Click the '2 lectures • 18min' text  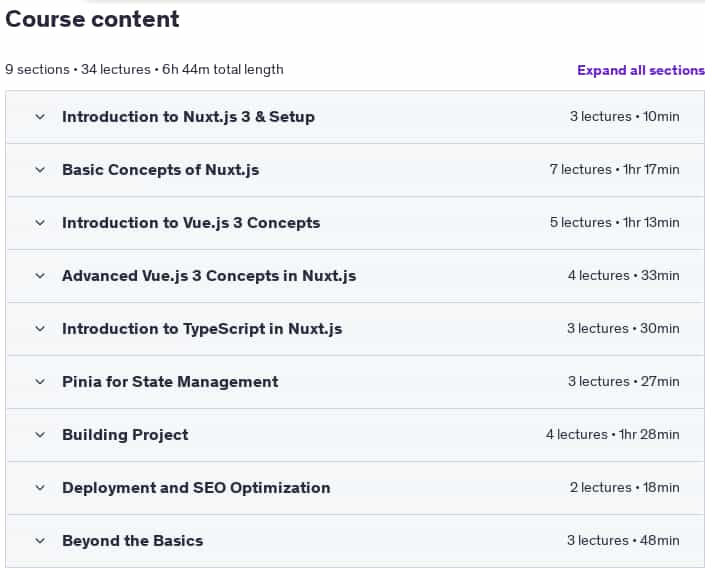point(625,487)
